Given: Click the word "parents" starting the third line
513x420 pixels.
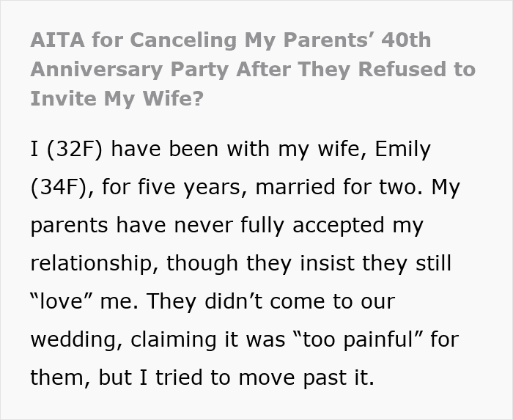Looking at the screenshot, I should pyautogui.click(x=69, y=226).
